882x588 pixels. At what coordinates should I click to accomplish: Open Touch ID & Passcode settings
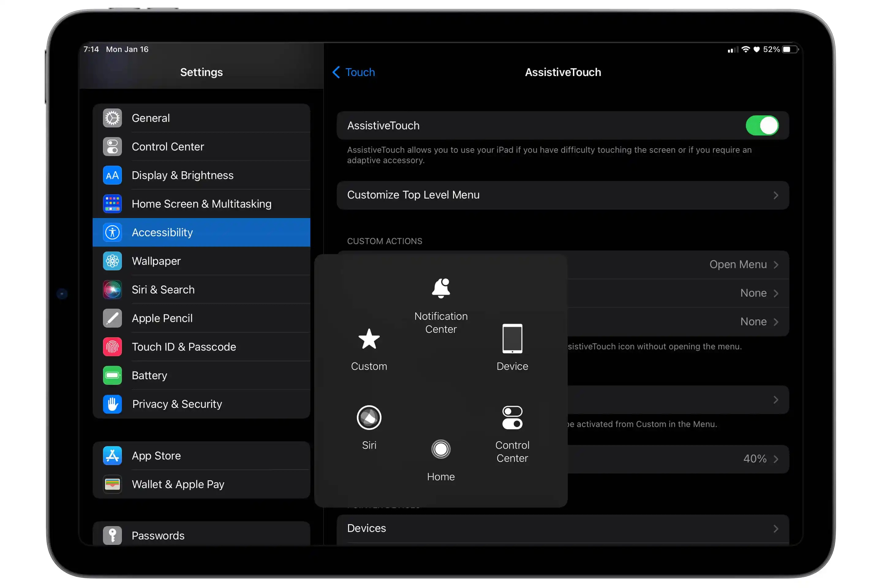coord(202,347)
